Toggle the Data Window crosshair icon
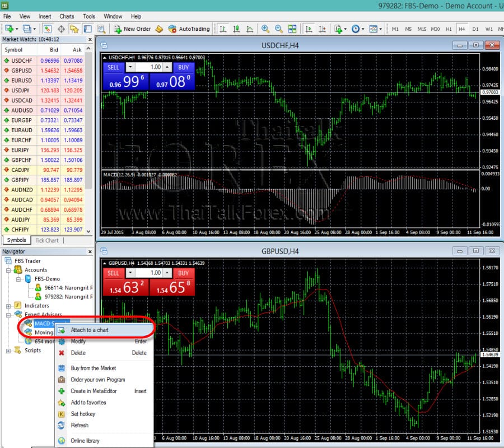Image resolution: width=504 pixels, height=448 pixels. tap(61, 29)
